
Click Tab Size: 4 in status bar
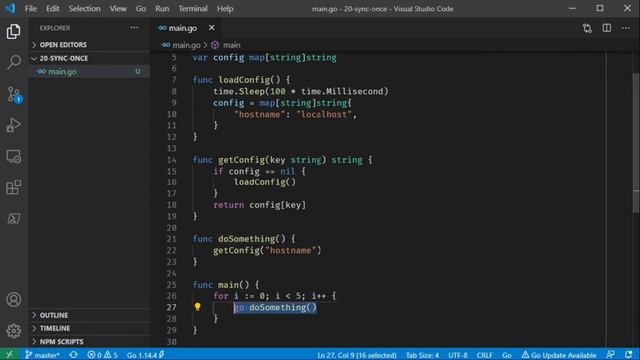(422, 355)
